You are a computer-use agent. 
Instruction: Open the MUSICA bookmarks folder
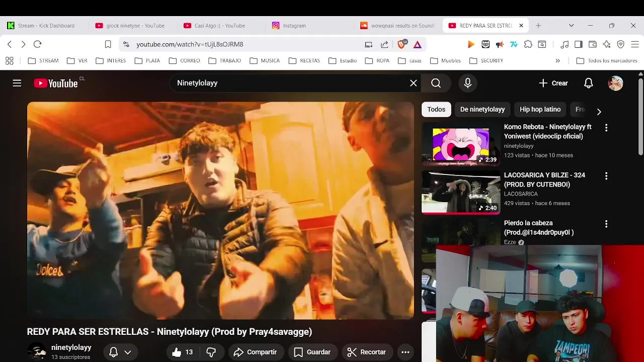click(265, 60)
